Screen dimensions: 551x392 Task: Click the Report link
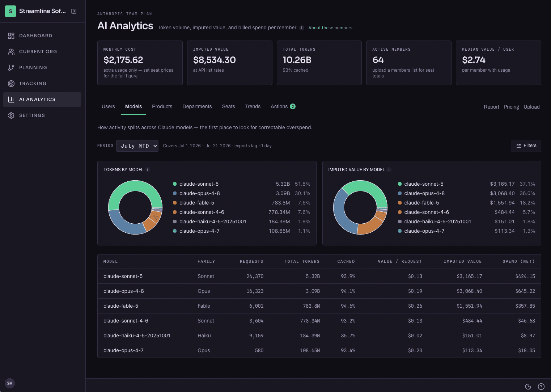pos(491,107)
